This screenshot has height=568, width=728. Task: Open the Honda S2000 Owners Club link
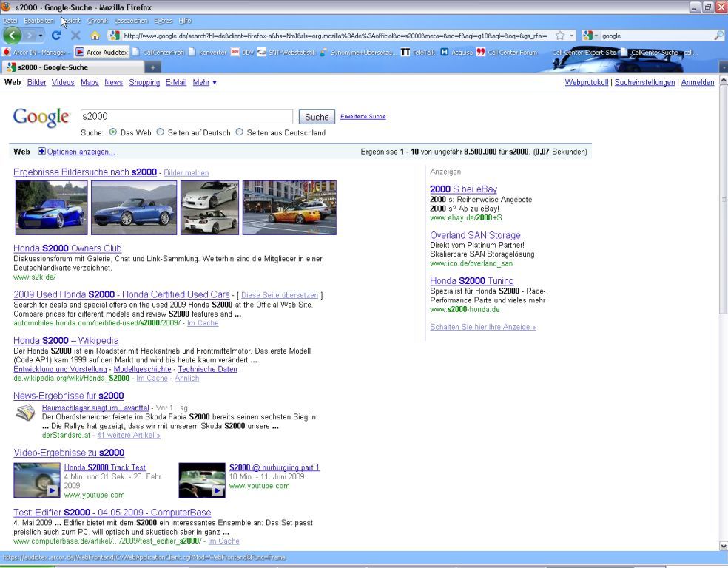tap(67, 248)
